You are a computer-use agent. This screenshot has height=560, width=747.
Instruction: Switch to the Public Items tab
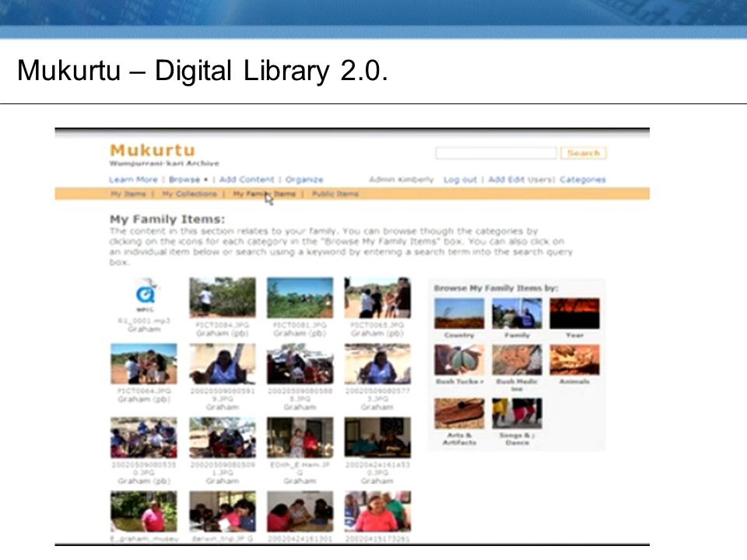tap(335, 194)
